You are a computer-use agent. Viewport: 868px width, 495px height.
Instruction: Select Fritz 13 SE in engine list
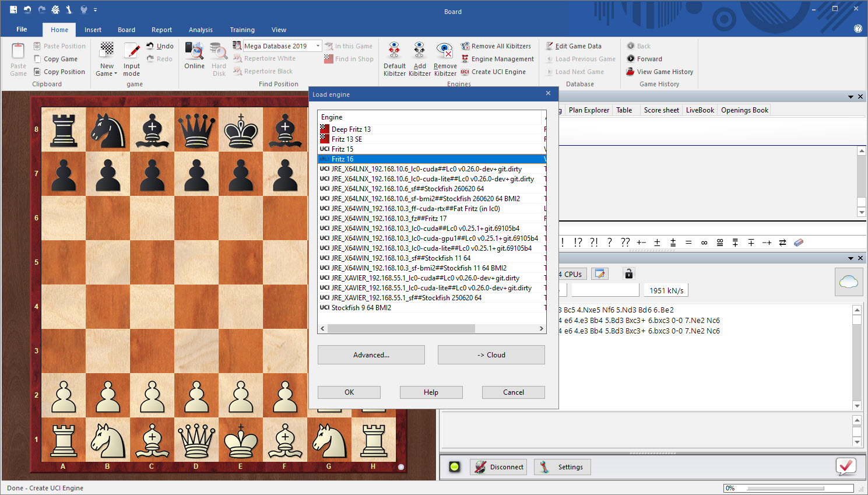(431, 139)
